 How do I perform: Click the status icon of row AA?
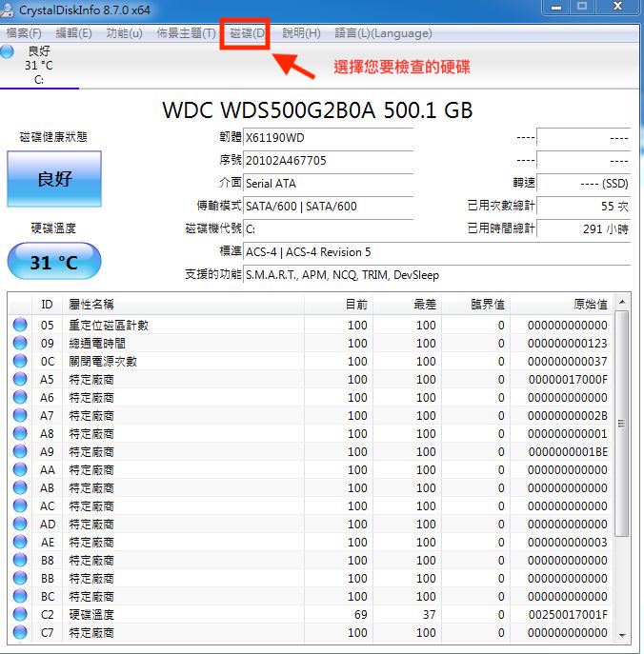point(20,469)
